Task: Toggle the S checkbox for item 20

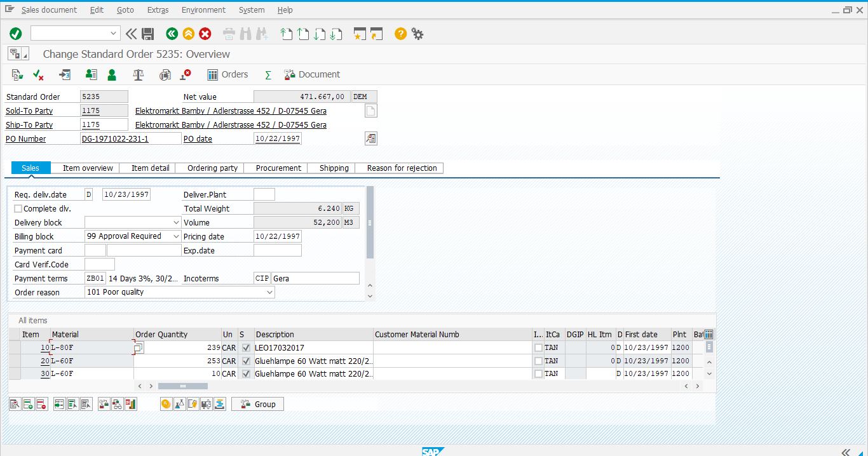Action: (x=246, y=361)
